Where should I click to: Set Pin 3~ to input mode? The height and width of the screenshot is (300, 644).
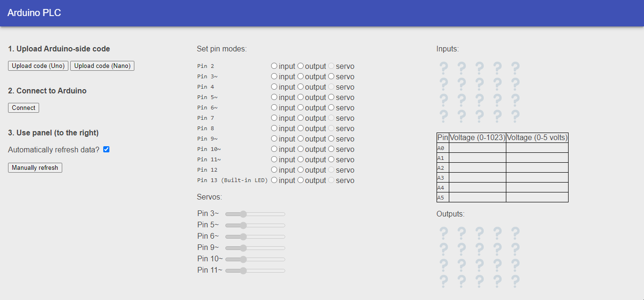click(x=274, y=76)
